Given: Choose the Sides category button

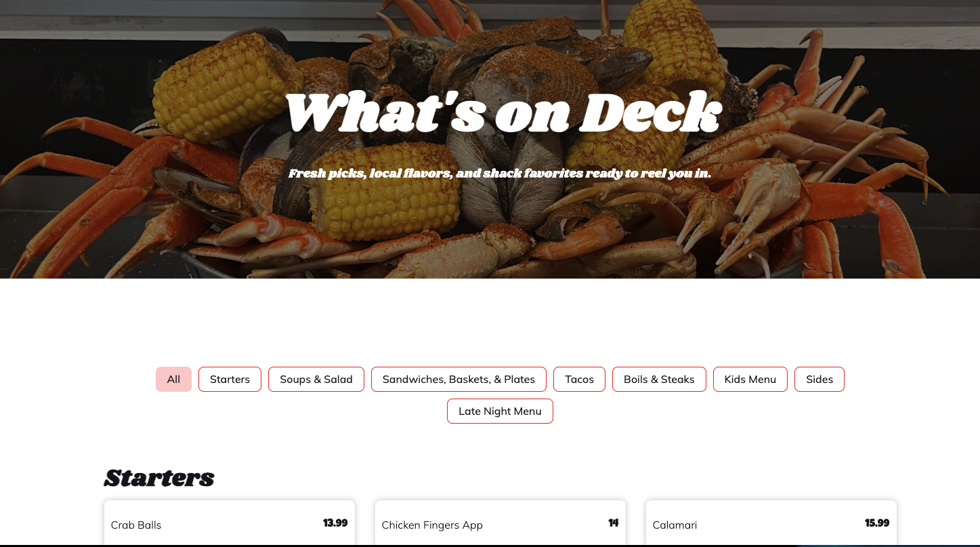Looking at the screenshot, I should click(819, 379).
